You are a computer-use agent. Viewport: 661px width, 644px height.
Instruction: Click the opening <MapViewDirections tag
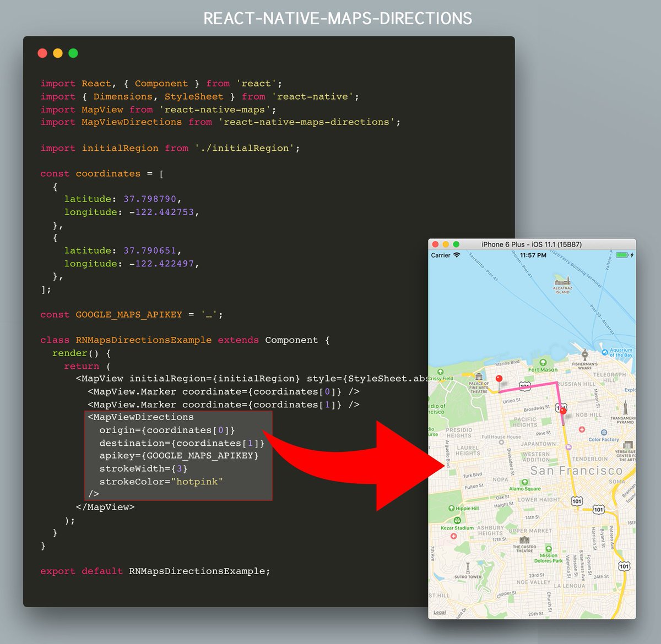pyautogui.click(x=140, y=417)
